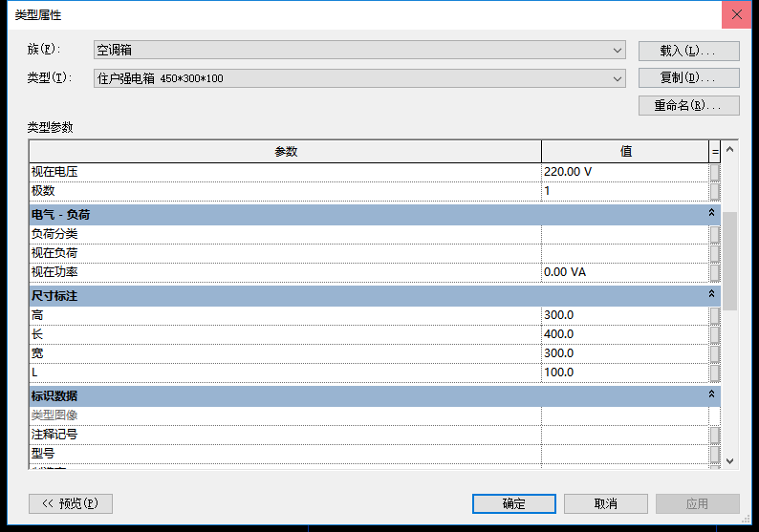The height and width of the screenshot is (532, 759).
Task: Open the 族 family dropdown showing 空调箱
Action: coord(359,50)
